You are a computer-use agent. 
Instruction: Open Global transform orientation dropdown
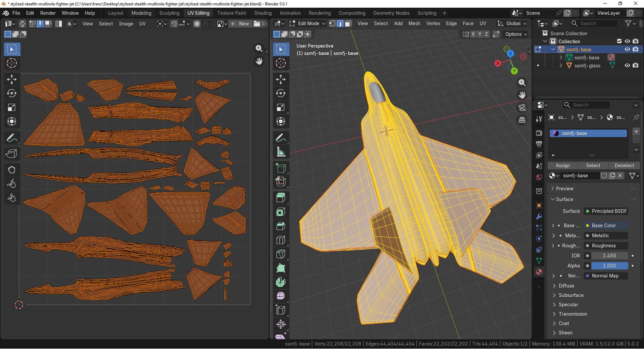(512, 23)
